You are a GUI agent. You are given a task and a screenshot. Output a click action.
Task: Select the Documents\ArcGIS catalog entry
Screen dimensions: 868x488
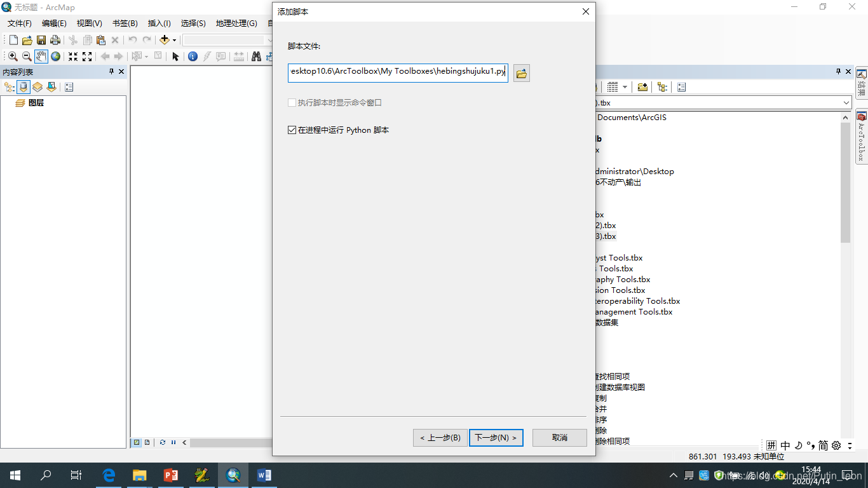(x=632, y=118)
